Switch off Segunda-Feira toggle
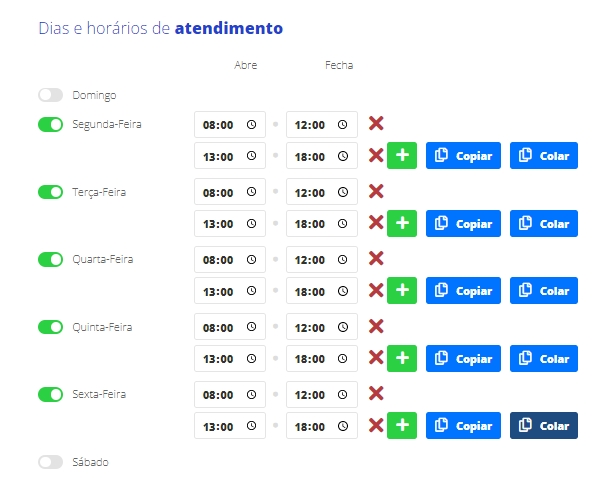The image size is (607, 478). pos(50,125)
